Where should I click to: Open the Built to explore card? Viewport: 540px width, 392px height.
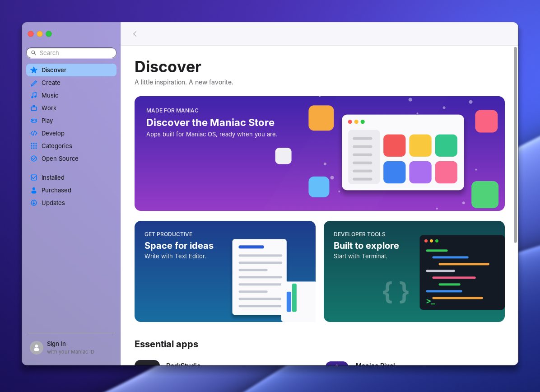pyautogui.click(x=414, y=271)
